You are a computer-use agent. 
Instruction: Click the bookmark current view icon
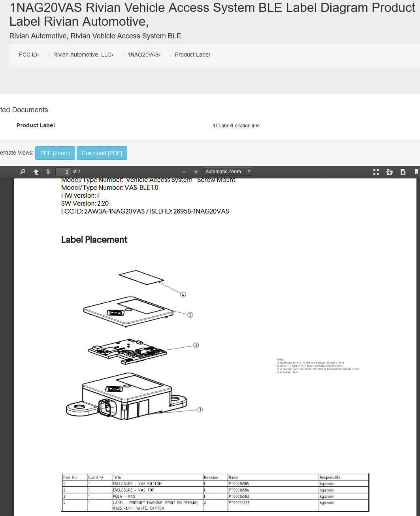[x=416, y=172]
